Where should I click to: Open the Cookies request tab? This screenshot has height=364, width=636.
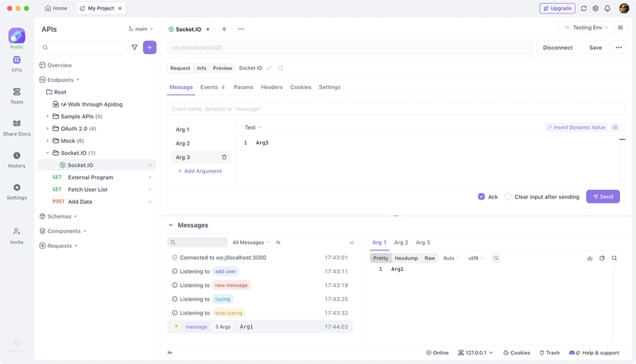click(301, 87)
